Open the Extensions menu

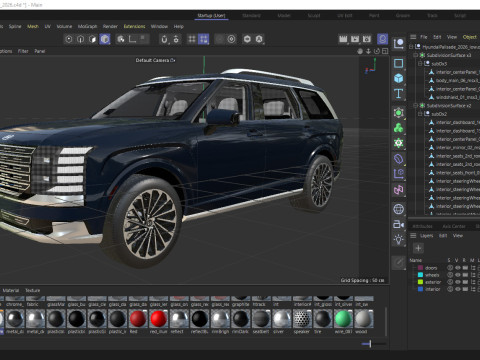point(134,26)
